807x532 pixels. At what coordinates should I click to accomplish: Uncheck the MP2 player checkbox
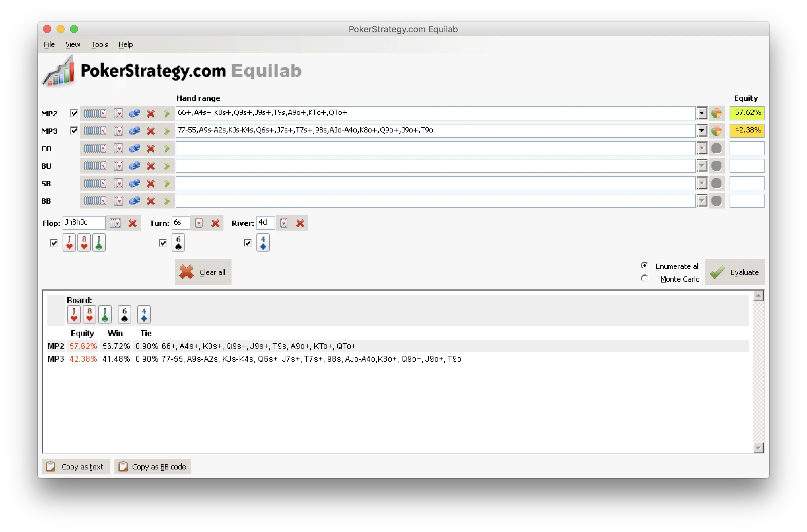pyautogui.click(x=74, y=113)
